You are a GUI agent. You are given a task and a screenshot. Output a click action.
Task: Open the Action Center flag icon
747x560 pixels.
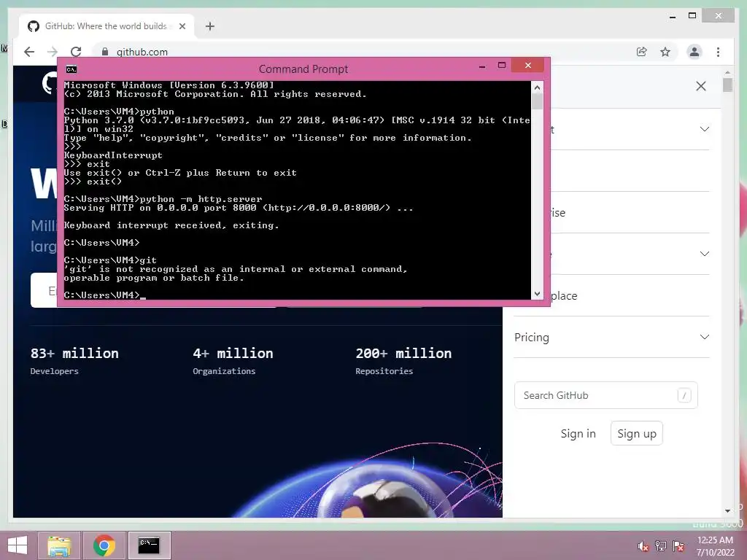tap(678, 546)
